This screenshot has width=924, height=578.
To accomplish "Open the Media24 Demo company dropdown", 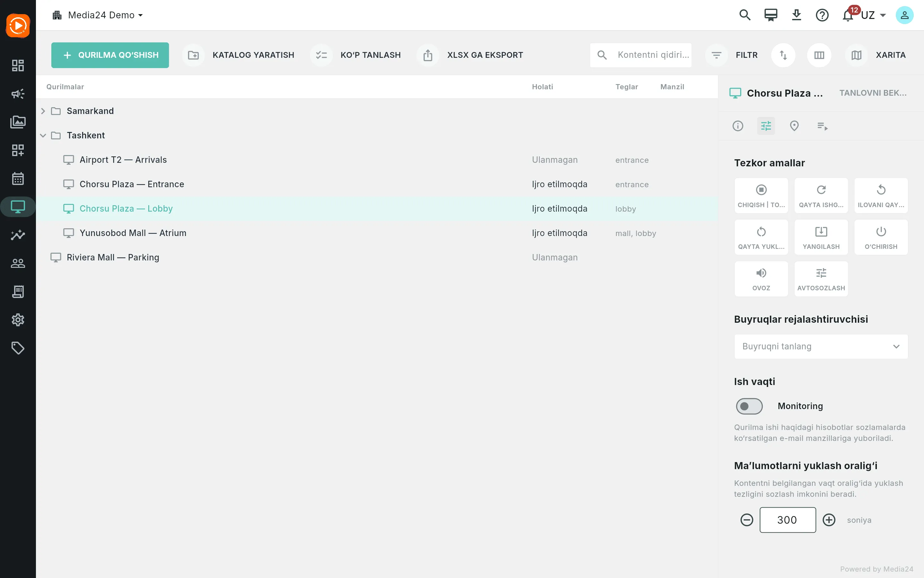I will [x=98, y=15].
